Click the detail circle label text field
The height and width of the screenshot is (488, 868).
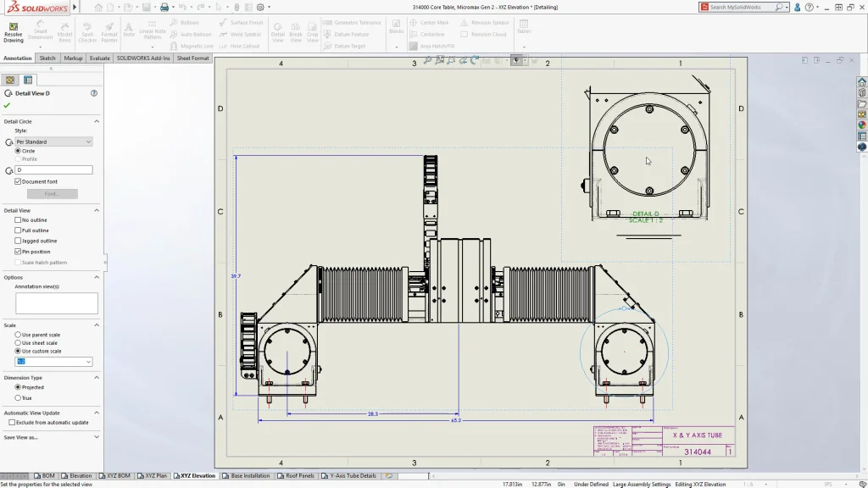pyautogui.click(x=53, y=170)
